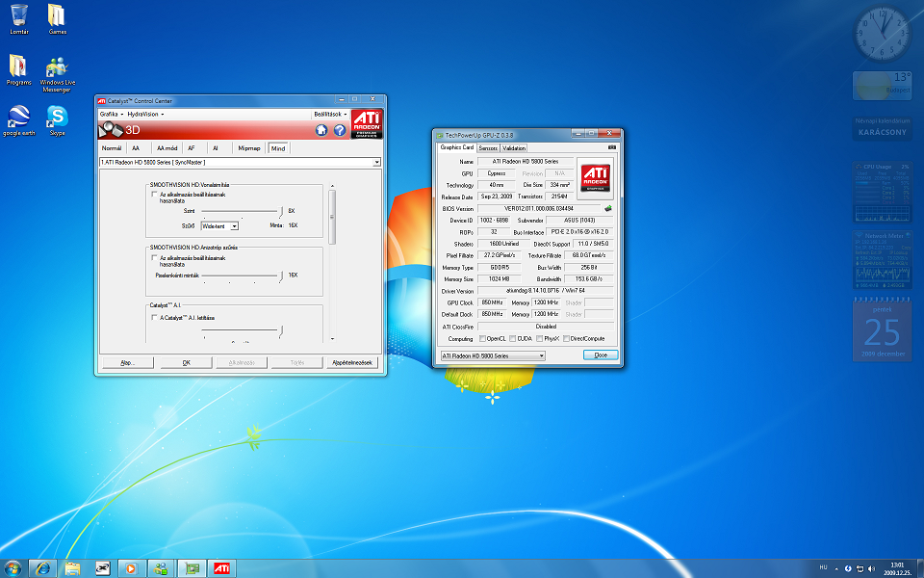The height and width of the screenshot is (578, 924).
Task: Click the Catalyst A.I. slider handle
Action: (x=281, y=331)
